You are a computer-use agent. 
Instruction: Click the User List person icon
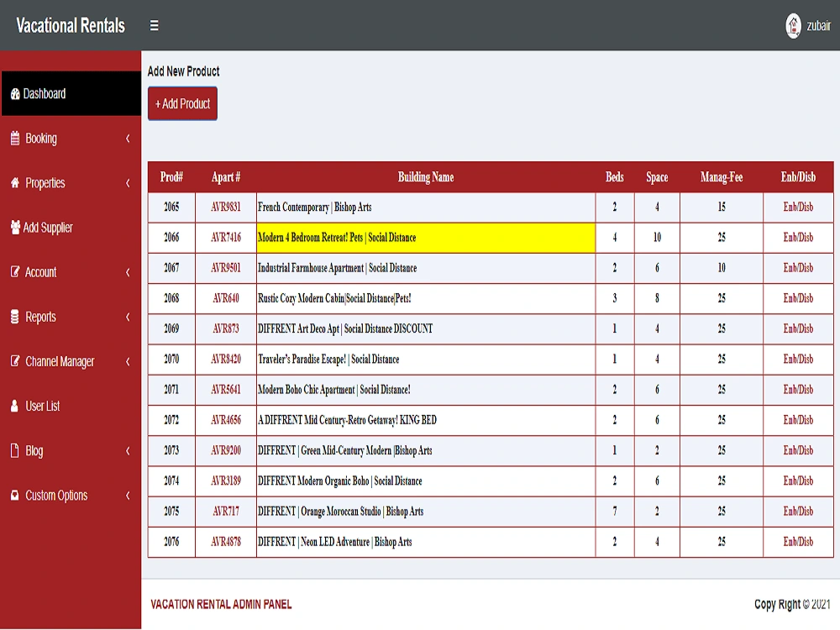pyautogui.click(x=15, y=406)
